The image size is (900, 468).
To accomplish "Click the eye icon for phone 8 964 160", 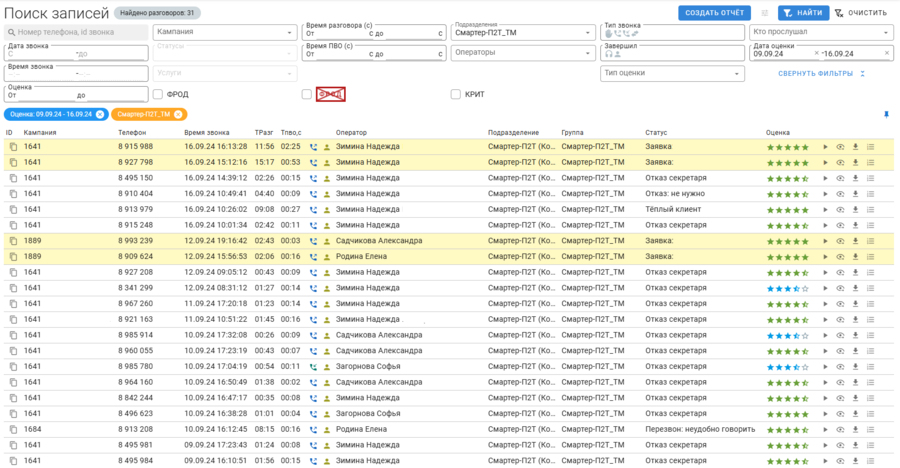I will coord(840,382).
